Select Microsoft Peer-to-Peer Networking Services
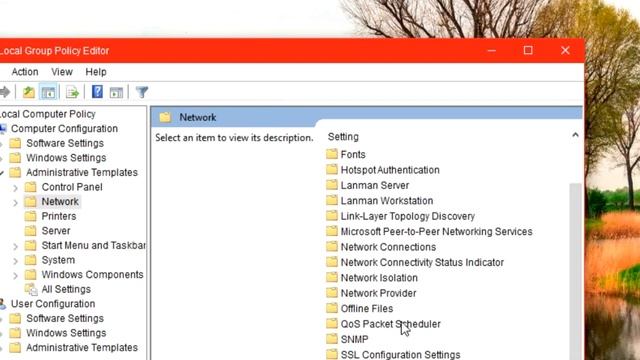 click(436, 231)
